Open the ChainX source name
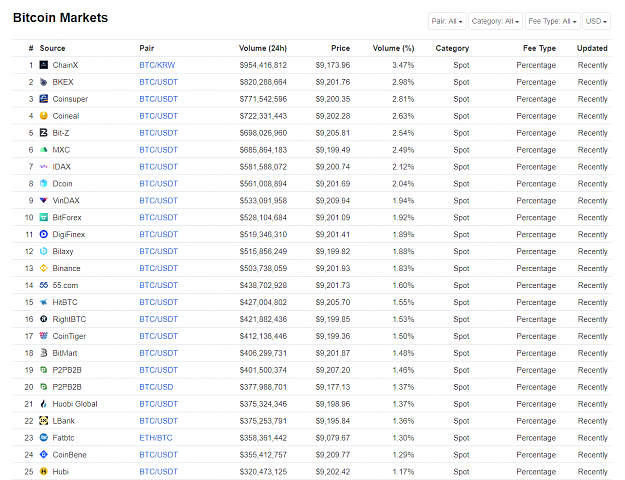This screenshot has height=480, width=625. (x=65, y=65)
